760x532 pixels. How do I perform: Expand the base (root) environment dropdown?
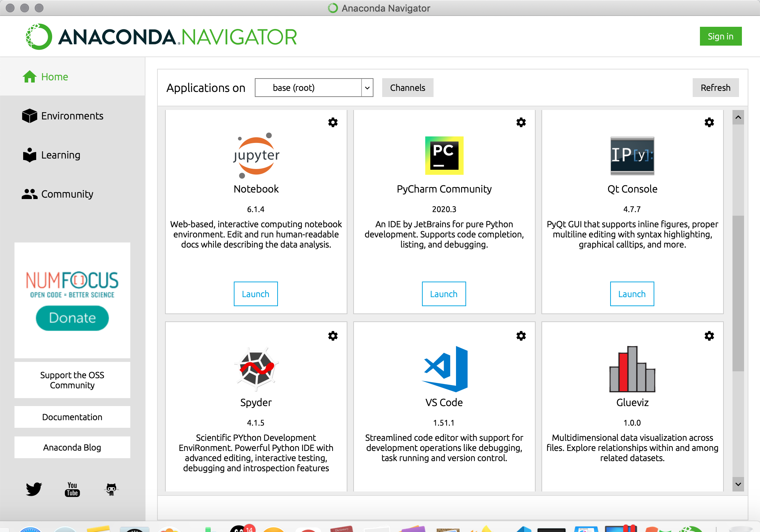(x=367, y=88)
